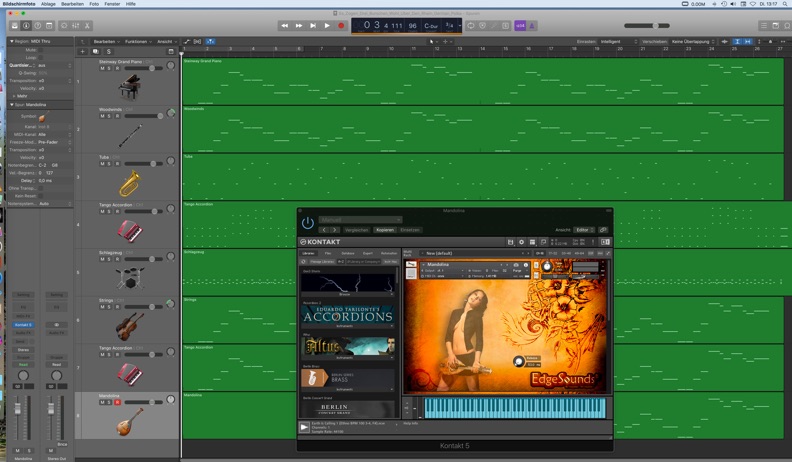Toggle the Flex view button
The width and height of the screenshot is (792, 462).
[197, 41]
